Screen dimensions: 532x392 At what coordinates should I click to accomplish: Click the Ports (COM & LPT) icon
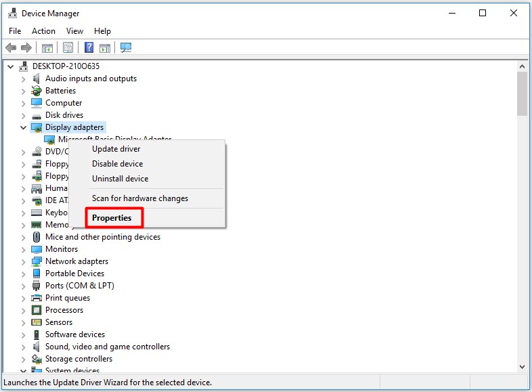coord(37,286)
